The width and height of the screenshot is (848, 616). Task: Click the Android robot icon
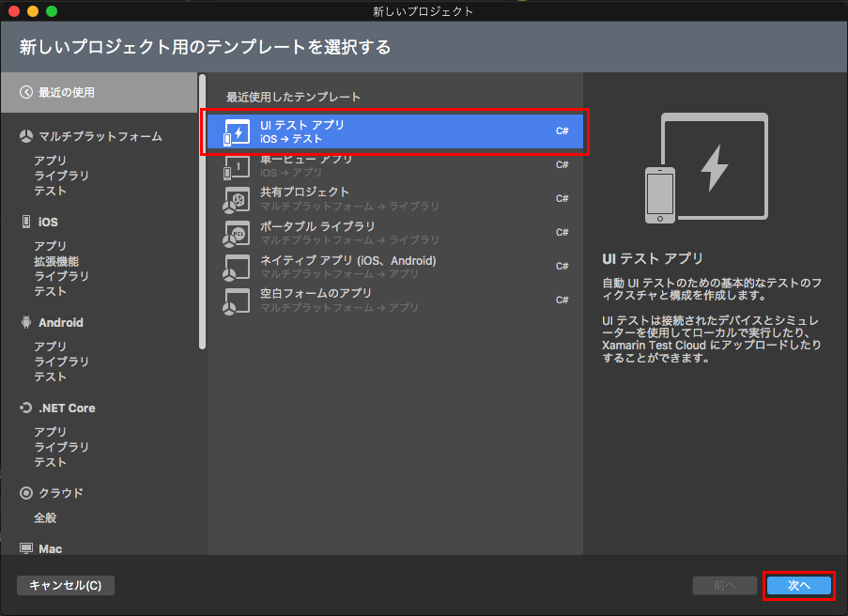coord(26,322)
